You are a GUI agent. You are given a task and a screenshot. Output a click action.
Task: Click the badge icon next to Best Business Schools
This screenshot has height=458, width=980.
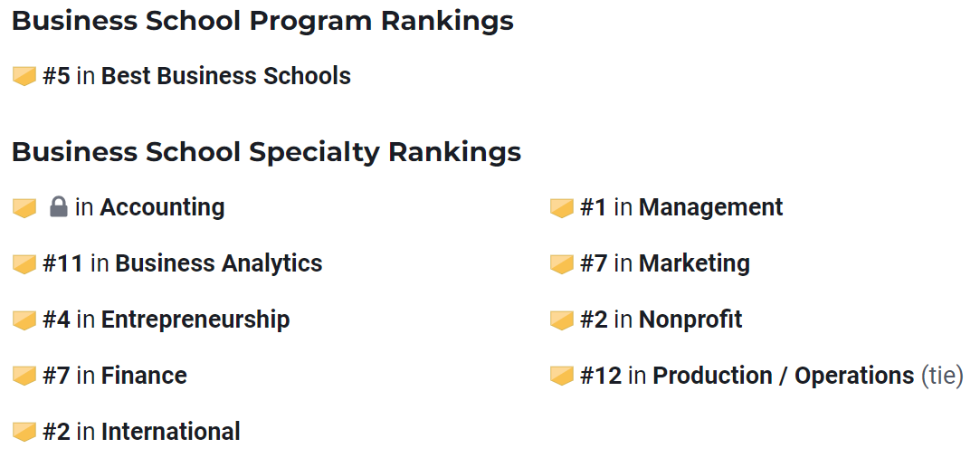[24, 76]
